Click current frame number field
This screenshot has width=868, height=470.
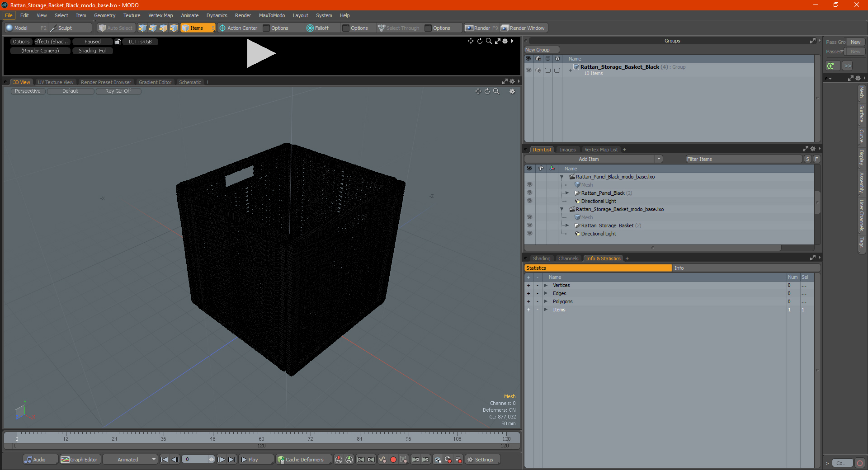[195, 460]
